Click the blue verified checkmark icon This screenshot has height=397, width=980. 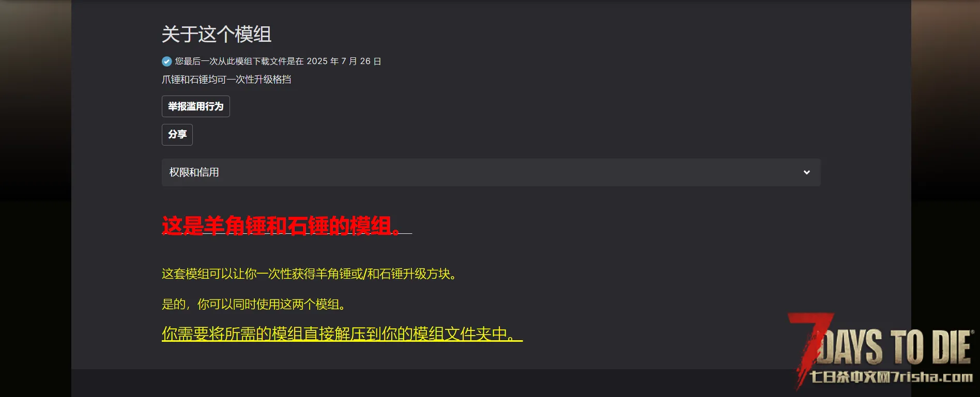click(x=167, y=61)
